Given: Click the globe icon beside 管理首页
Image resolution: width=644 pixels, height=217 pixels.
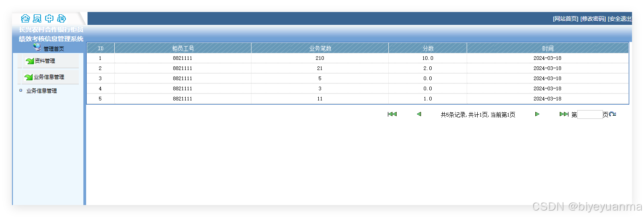Looking at the screenshot, I should 37,47.
